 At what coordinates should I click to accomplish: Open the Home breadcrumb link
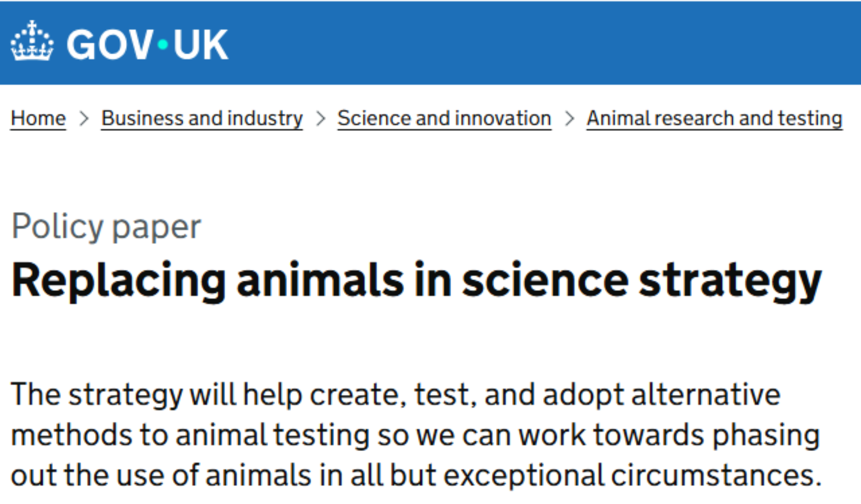38,118
